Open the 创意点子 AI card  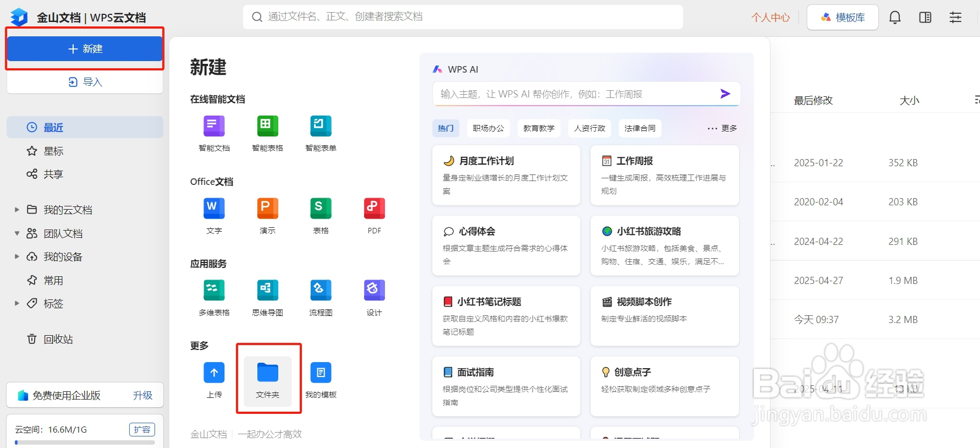pos(664,386)
